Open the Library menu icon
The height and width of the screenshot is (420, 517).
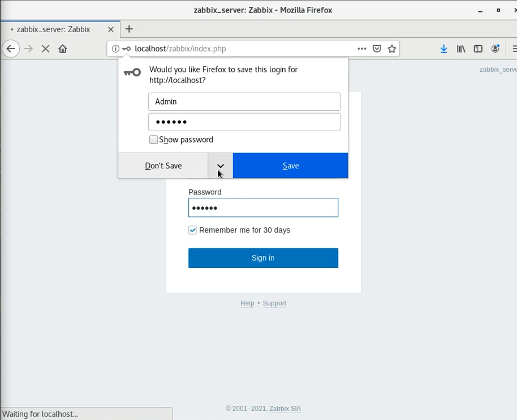[461, 49]
